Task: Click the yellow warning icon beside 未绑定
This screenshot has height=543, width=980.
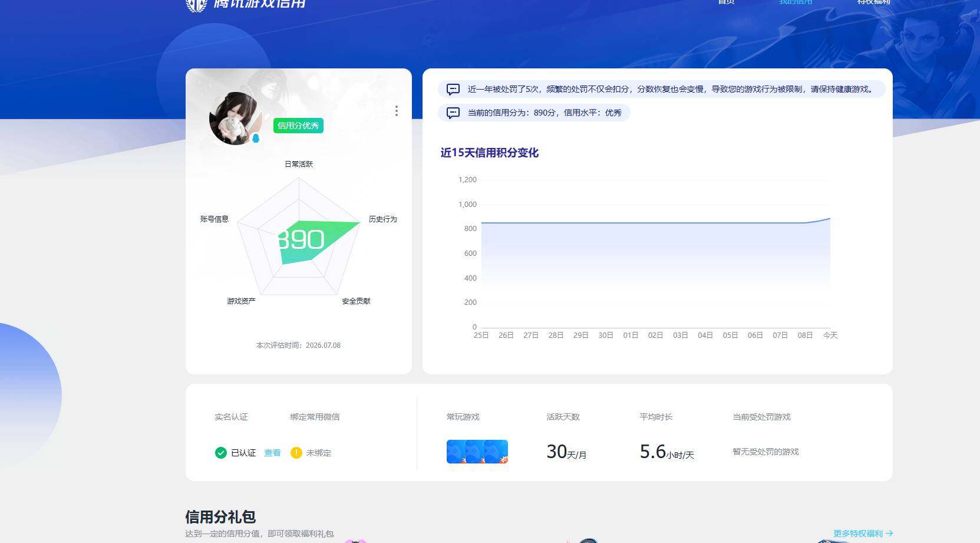Action: [x=296, y=453]
